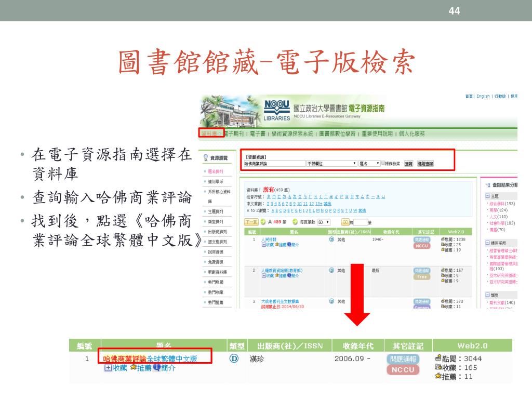The width and height of the screenshot is (532, 399).
Task: Open the 學術資源探索系統 menu tab
Action: tap(292, 134)
